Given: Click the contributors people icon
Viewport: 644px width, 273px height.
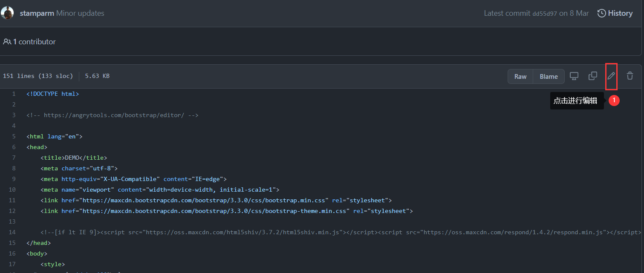Looking at the screenshot, I should point(7,42).
